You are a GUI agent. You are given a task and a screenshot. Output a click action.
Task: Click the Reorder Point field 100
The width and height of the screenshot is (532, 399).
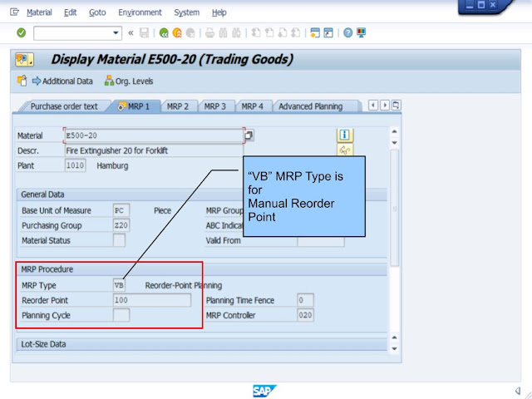click(x=152, y=300)
